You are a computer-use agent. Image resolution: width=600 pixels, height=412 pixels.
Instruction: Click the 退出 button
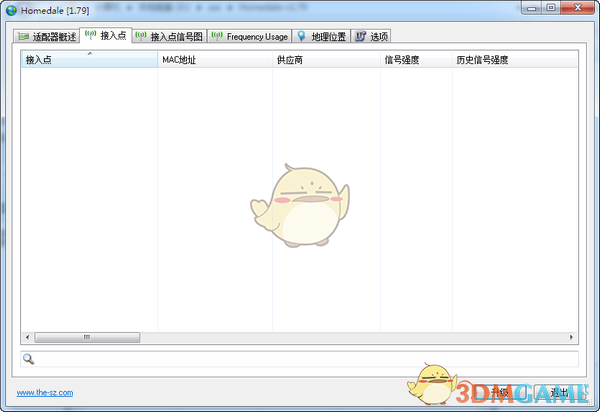click(556, 392)
